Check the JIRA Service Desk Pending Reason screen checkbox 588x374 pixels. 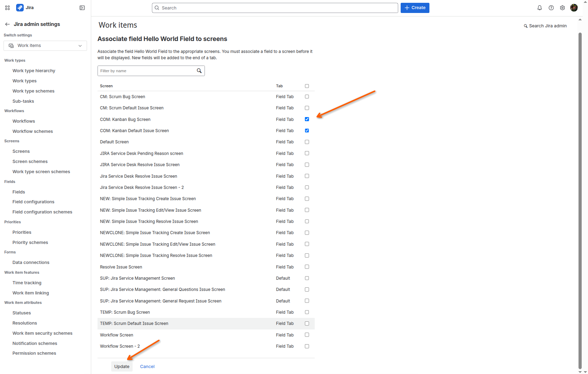click(307, 153)
